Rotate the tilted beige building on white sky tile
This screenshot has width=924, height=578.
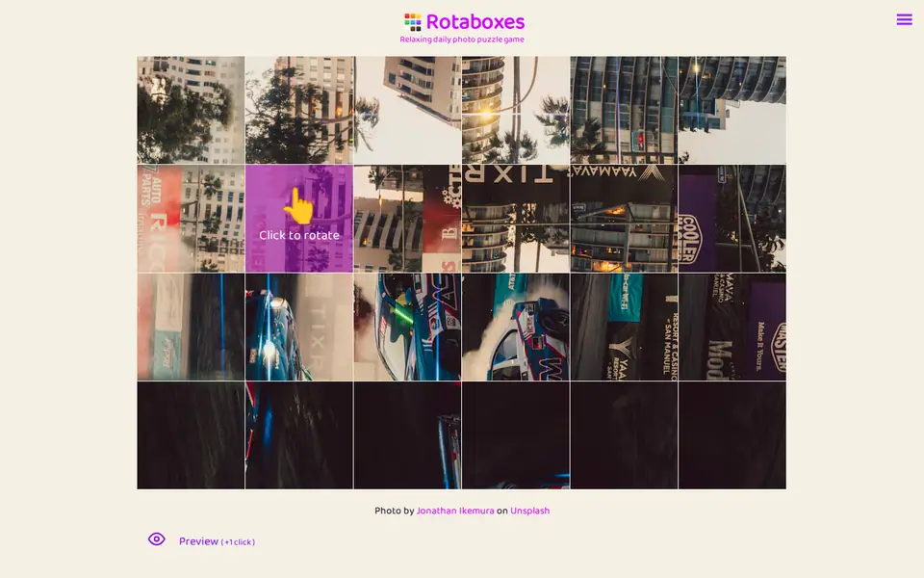click(407, 110)
